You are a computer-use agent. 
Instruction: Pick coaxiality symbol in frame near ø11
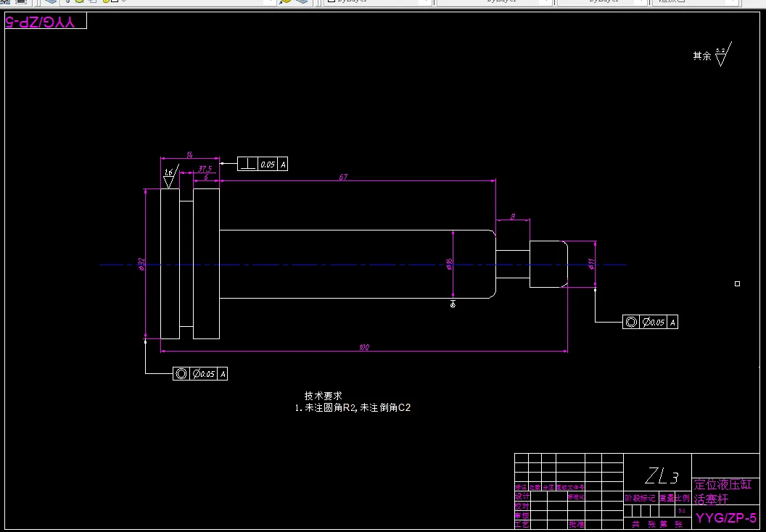[630, 322]
